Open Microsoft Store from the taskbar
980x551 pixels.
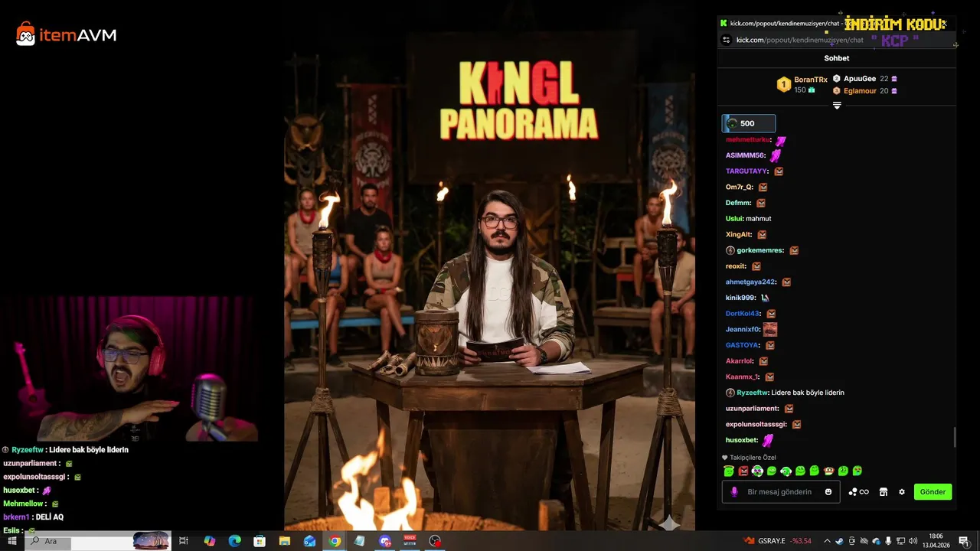click(260, 541)
